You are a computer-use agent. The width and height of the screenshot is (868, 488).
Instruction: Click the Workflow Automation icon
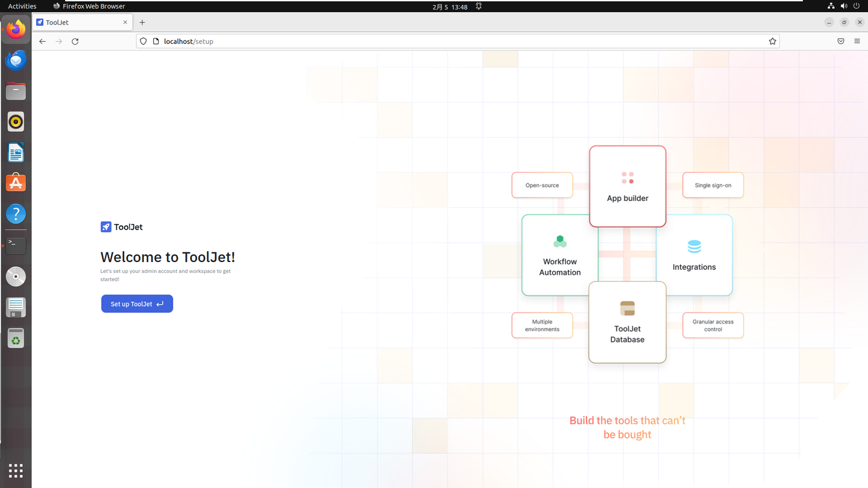pyautogui.click(x=559, y=240)
